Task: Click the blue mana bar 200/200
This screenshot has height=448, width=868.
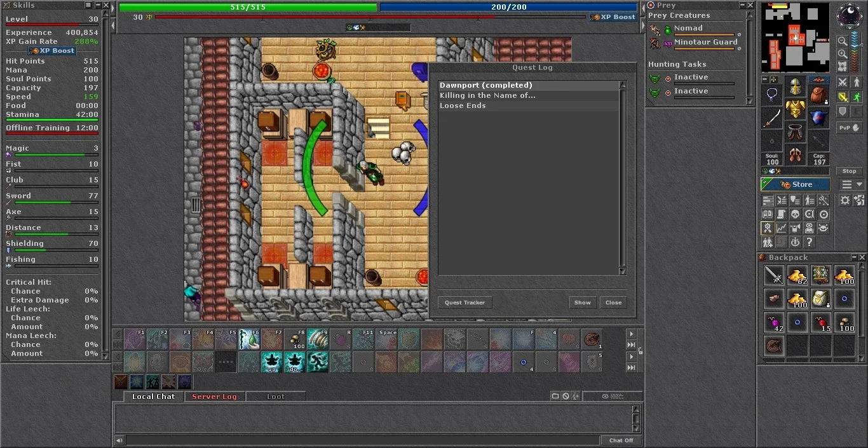Action: (x=509, y=7)
